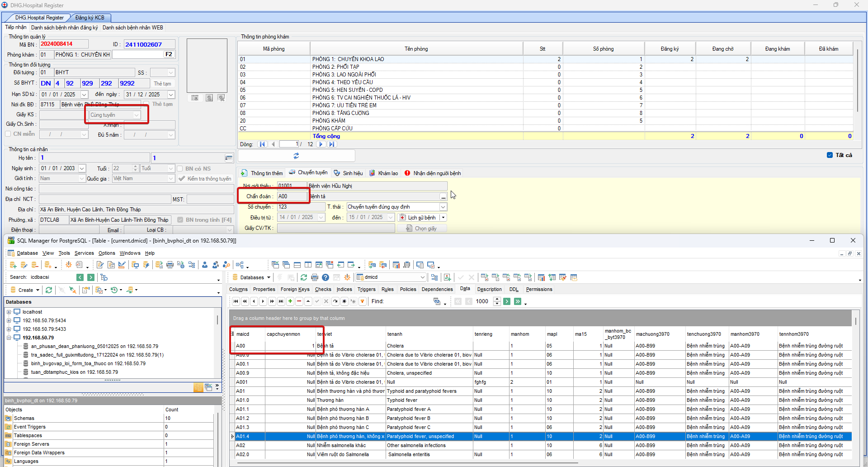Click the blue help question mark icon

pos(325,277)
